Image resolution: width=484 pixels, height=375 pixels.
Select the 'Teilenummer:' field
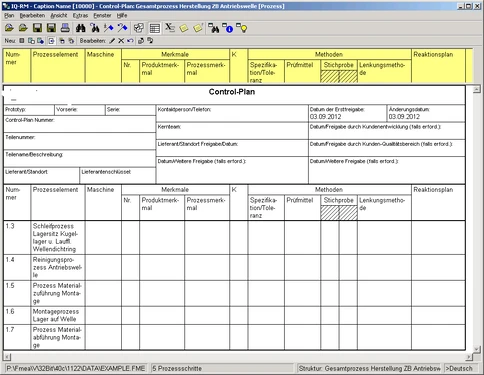click(x=80, y=142)
